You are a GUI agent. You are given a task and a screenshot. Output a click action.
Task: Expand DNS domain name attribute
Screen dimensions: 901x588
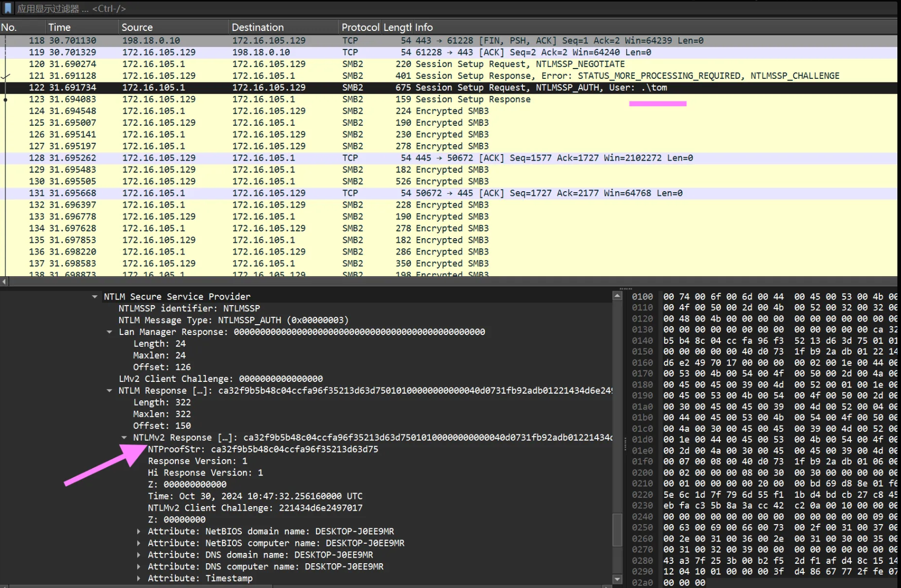click(x=138, y=555)
